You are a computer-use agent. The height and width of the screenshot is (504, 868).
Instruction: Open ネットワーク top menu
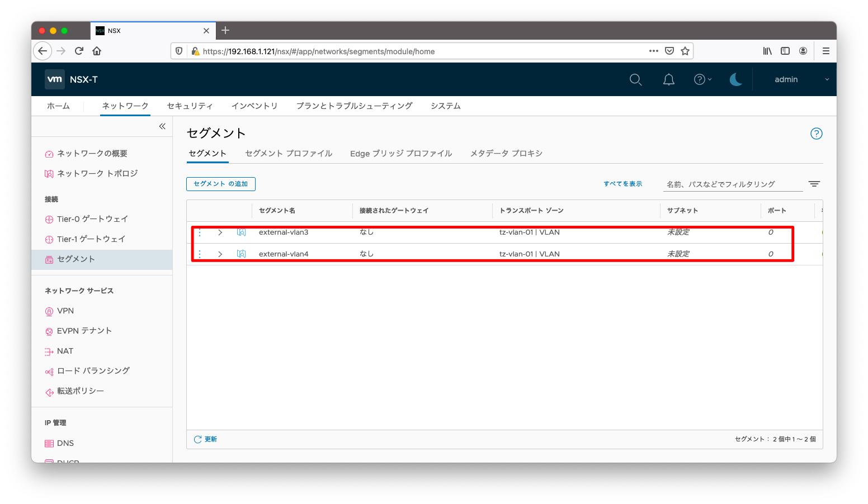[125, 106]
